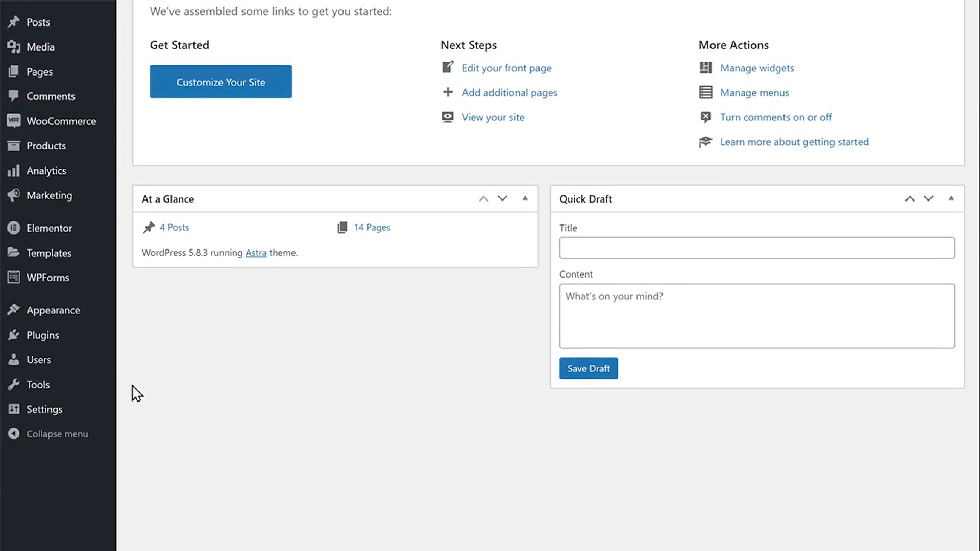
Task: Open the 14 Pages link
Action: tap(372, 227)
